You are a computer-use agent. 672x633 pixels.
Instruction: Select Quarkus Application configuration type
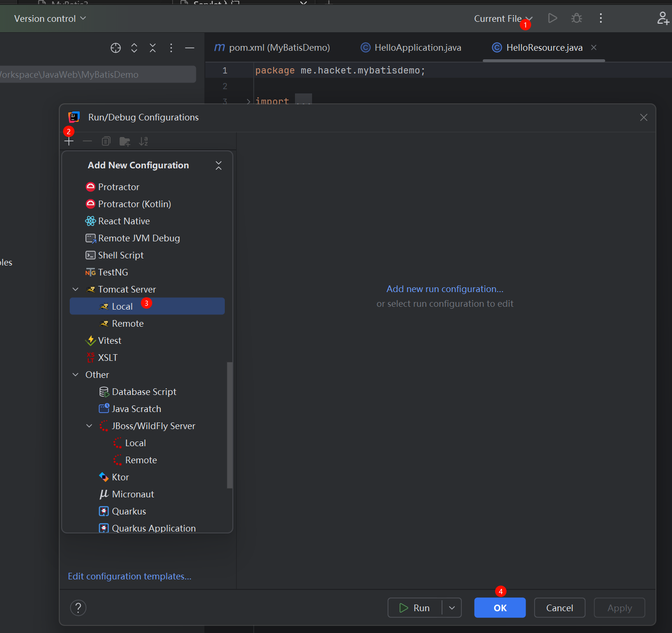pyautogui.click(x=147, y=528)
